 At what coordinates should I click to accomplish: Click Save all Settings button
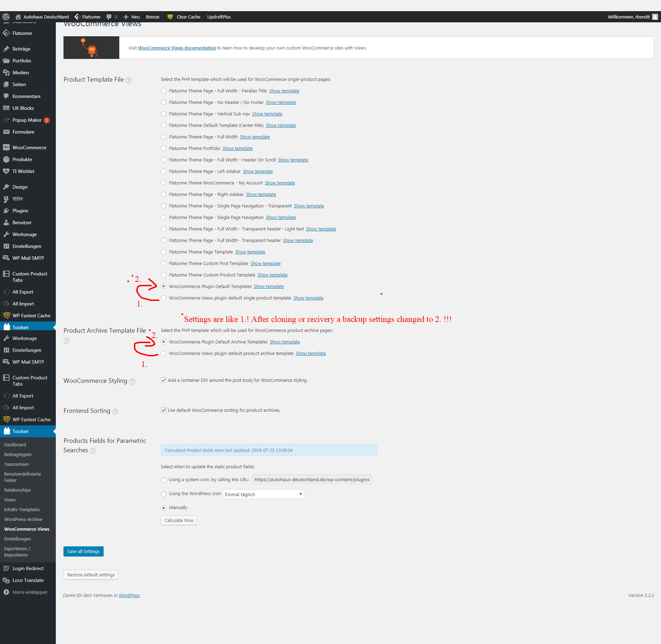coord(83,551)
